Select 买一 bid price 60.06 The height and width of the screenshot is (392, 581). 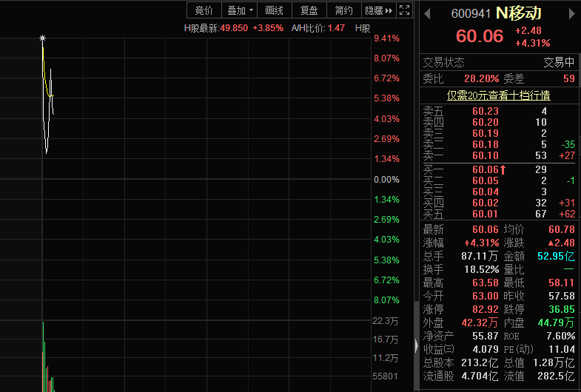(x=486, y=169)
